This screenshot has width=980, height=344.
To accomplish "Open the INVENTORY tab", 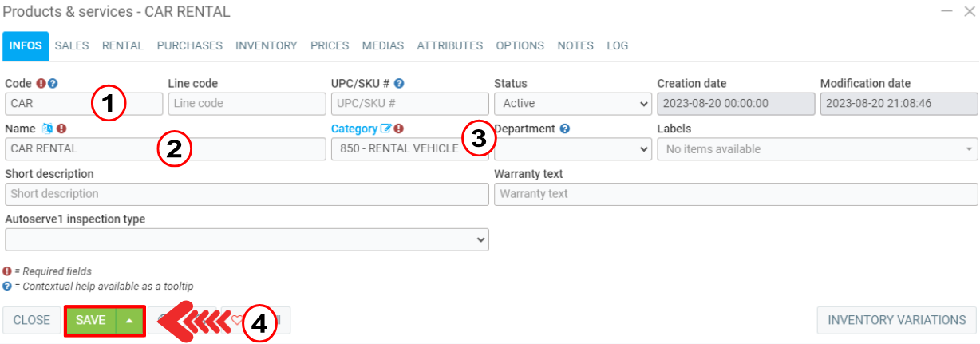I will coord(266,46).
